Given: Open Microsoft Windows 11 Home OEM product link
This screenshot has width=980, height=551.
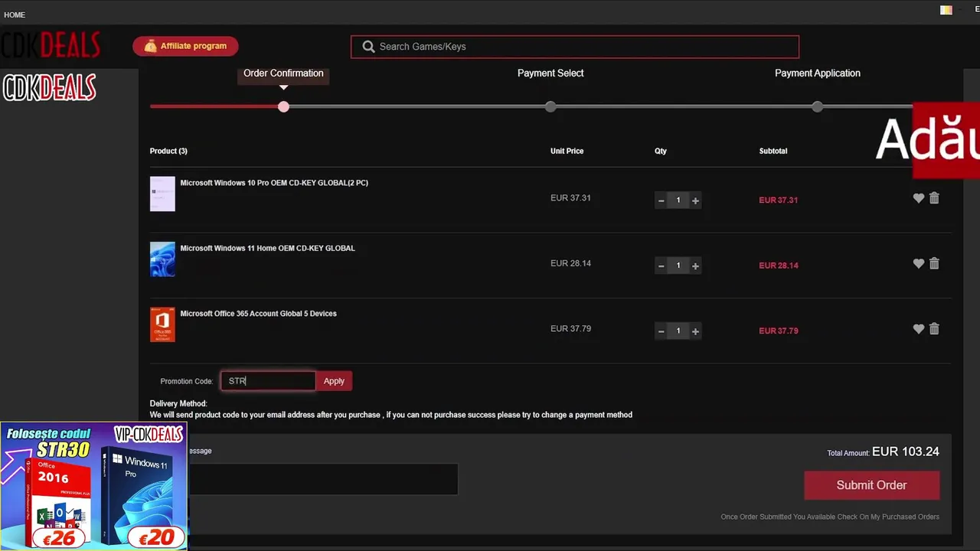Looking at the screenshot, I should pyautogui.click(x=267, y=248).
